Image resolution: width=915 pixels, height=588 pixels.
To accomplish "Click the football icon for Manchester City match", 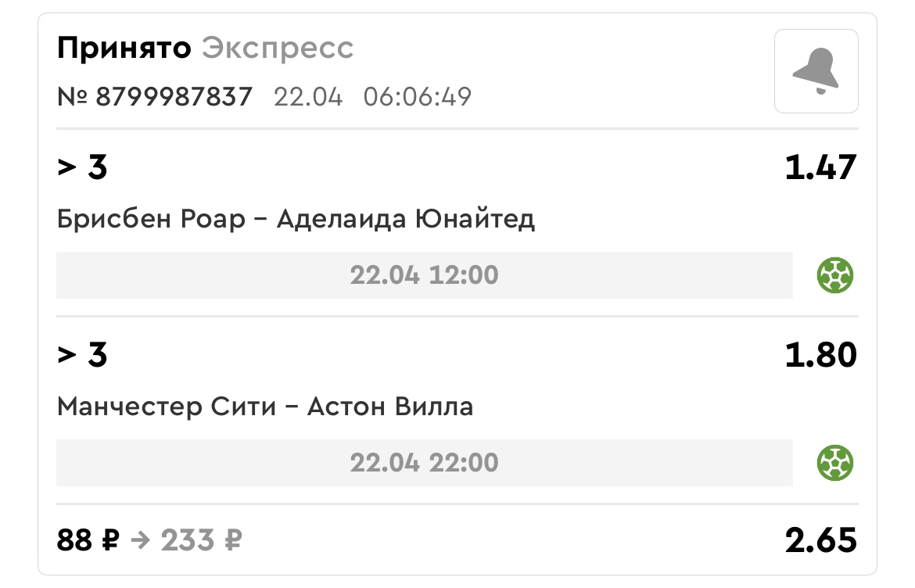I will [835, 463].
